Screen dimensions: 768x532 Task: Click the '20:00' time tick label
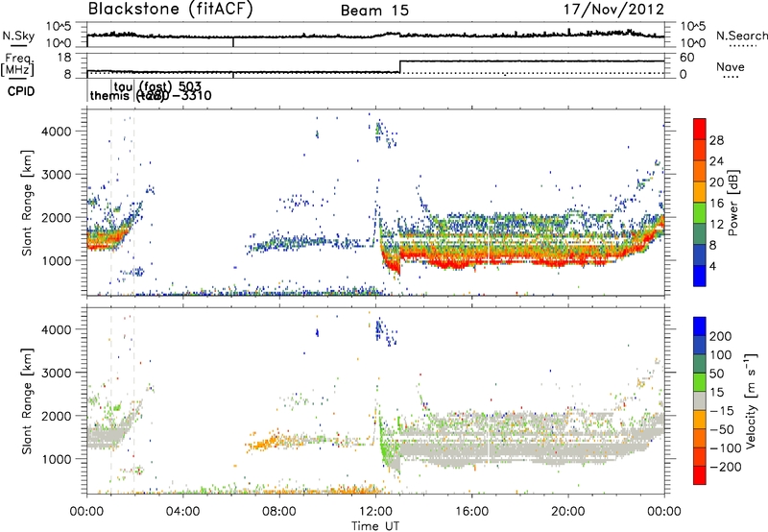pos(568,512)
